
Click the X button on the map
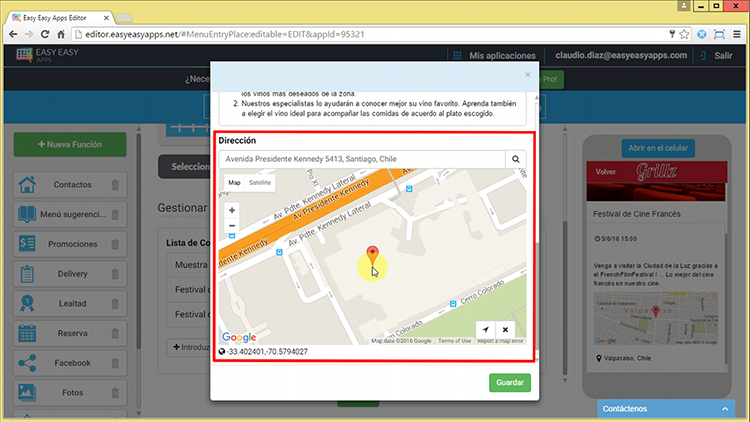coord(505,330)
